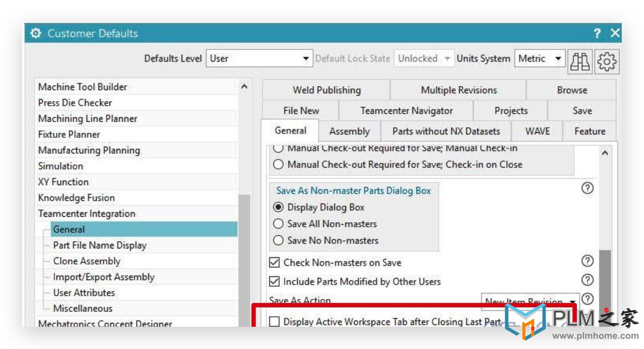Uncheck Include Parts Modified by Other Users
Screen dimensions: 644x349
click(274, 282)
